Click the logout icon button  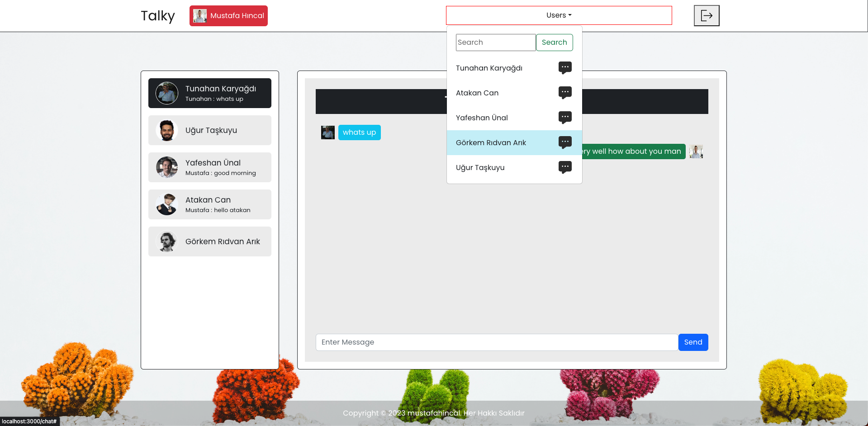[x=707, y=15]
